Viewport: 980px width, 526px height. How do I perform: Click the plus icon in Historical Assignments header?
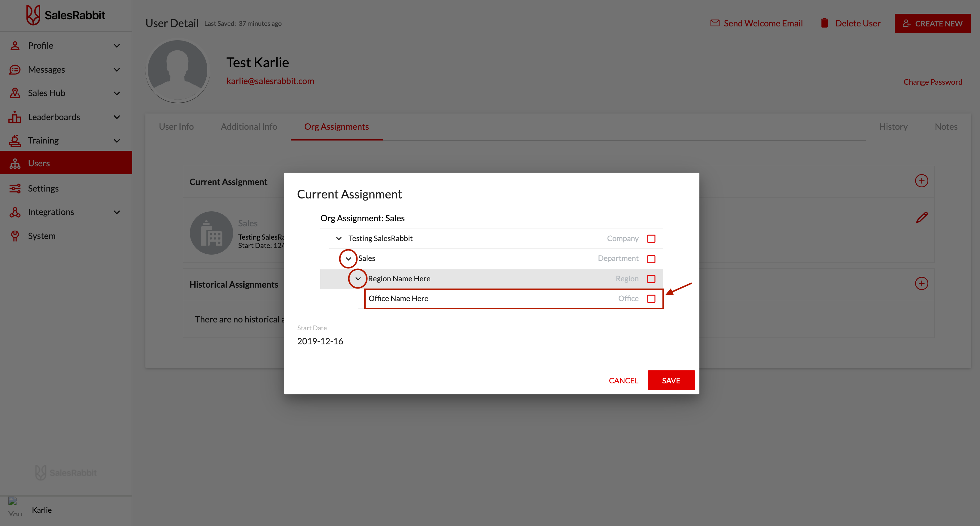point(921,283)
